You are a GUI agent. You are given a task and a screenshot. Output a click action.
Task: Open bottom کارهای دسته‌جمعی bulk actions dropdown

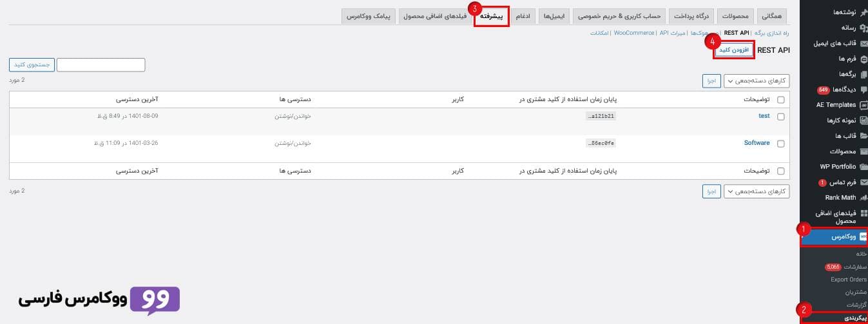click(x=757, y=191)
